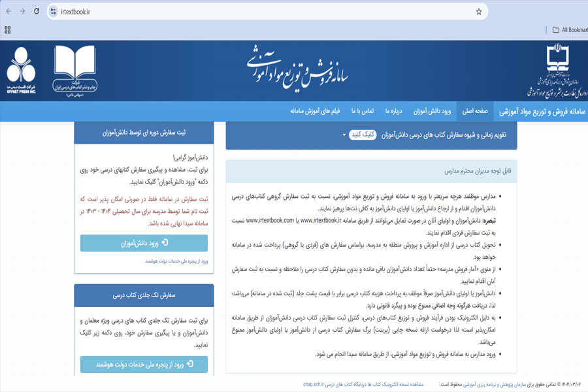Click the bullet starting "تحویل کتاب درسی از اداره"
Image resolution: width=588 pixels, height=392 pixels.
tap(364, 251)
